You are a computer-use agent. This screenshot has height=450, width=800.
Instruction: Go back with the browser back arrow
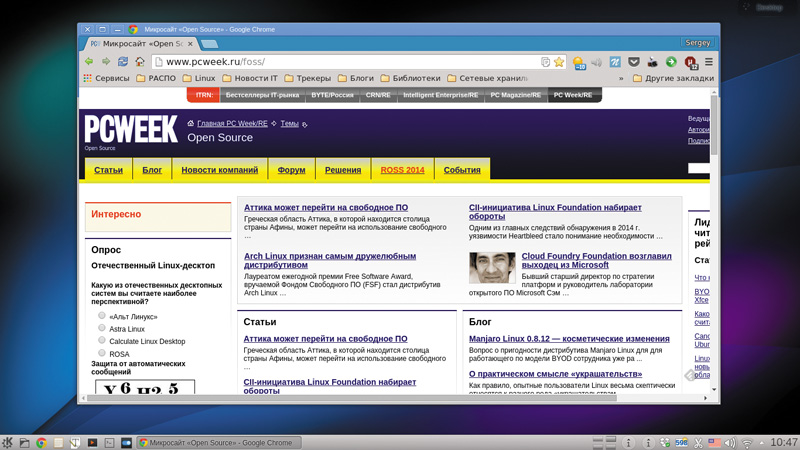[x=89, y=62]
